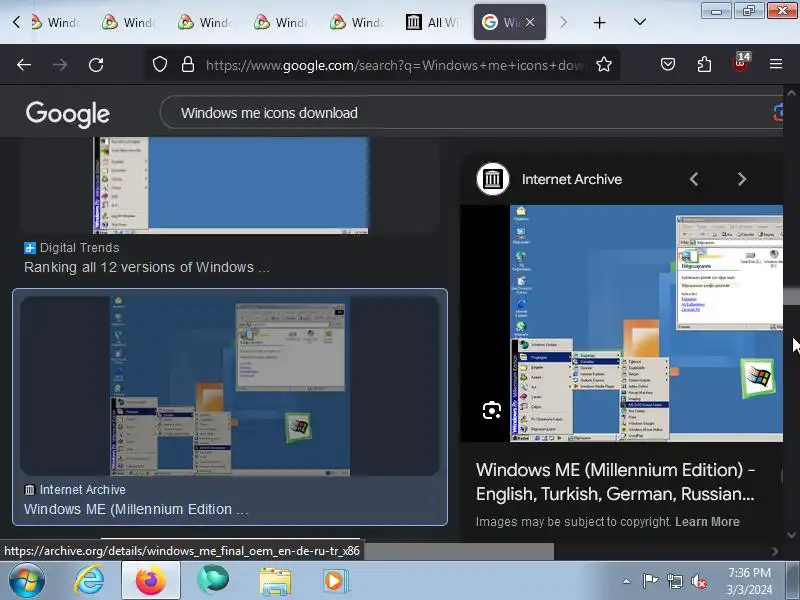Open Internet Archive title in preview panel

pyautogui.click(x=571, y=179)
